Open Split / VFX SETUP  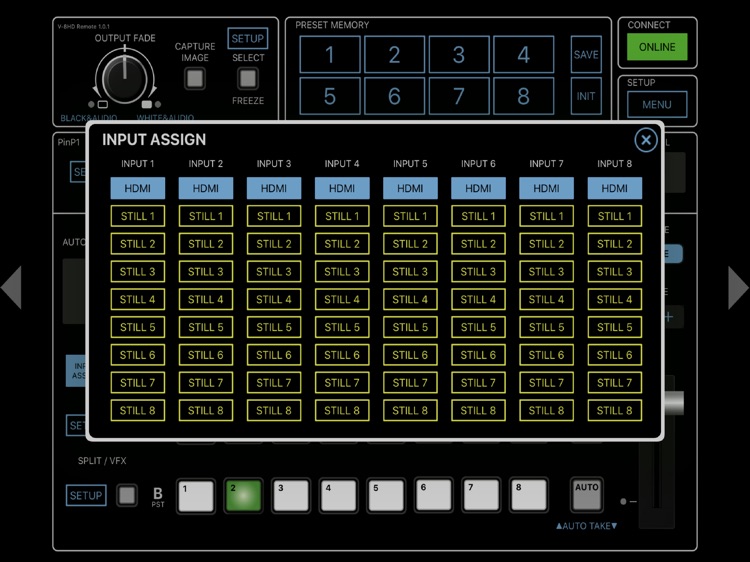pos(86,495)
